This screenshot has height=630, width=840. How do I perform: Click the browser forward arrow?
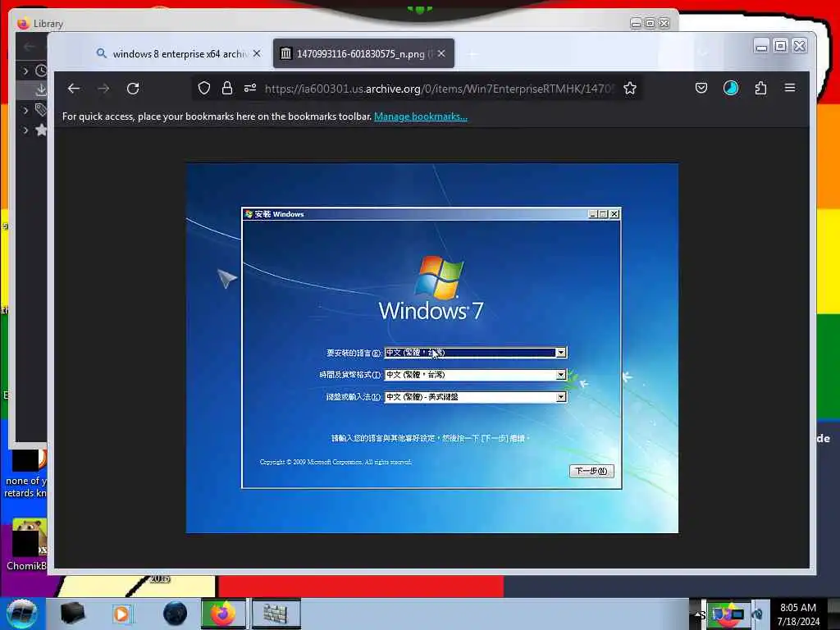click(103, 89)
